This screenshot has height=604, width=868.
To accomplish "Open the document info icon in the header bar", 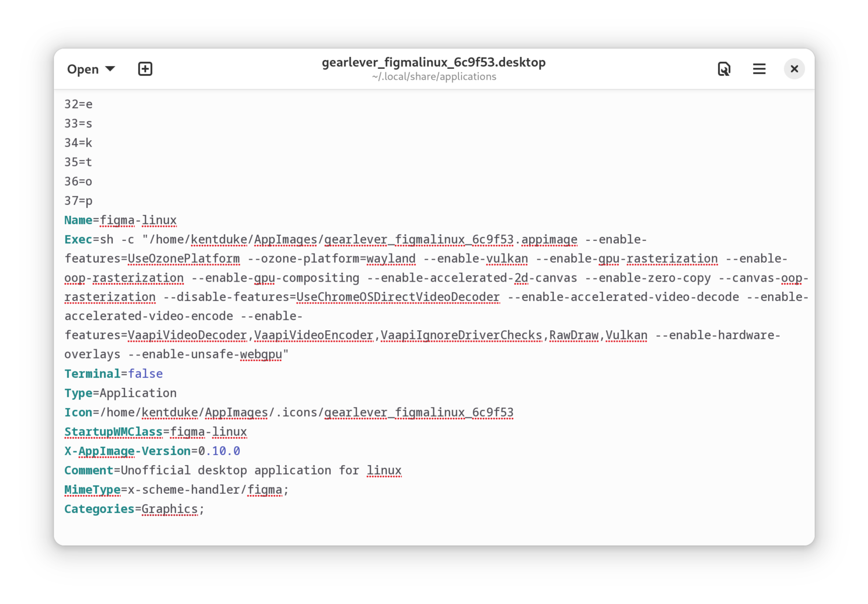I will click(x=724, y=69).
